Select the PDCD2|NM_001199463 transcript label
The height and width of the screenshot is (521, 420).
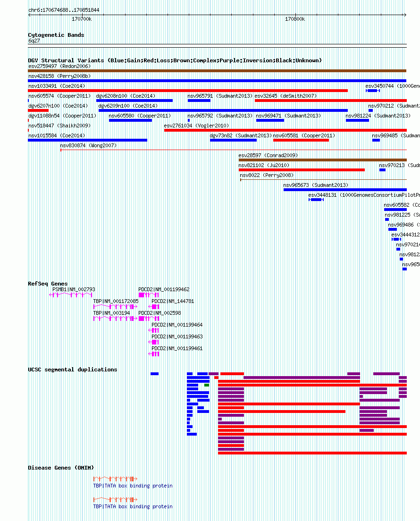(x=177, y=336)
